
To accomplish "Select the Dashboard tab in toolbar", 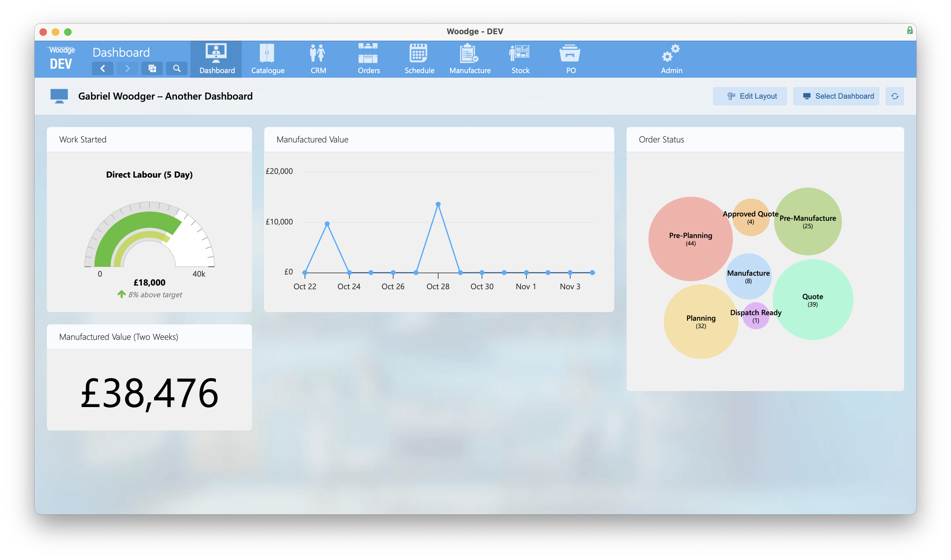I will [216, 58].
